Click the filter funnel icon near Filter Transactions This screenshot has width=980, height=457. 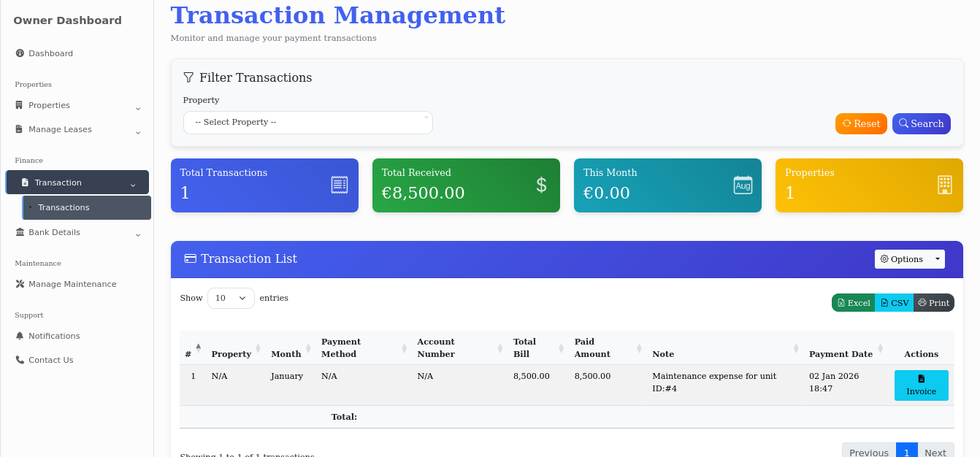189,77
